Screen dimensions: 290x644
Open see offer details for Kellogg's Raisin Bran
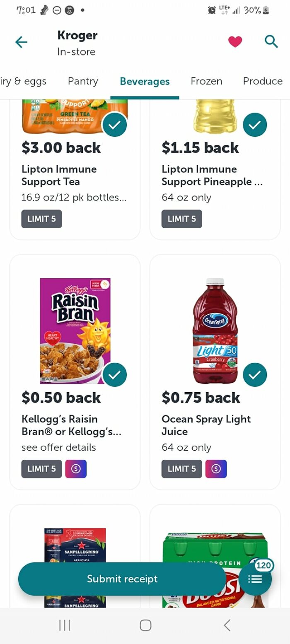point(58,447)
